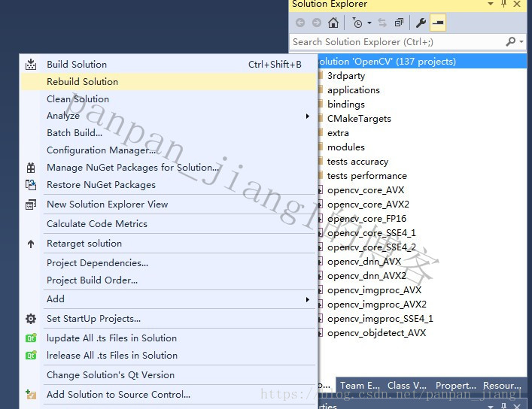Image resolution: width=532 pixels, height=409 pixels.
Task: Click the Retarget solution up-arrow icon
Action: [31, 244]
